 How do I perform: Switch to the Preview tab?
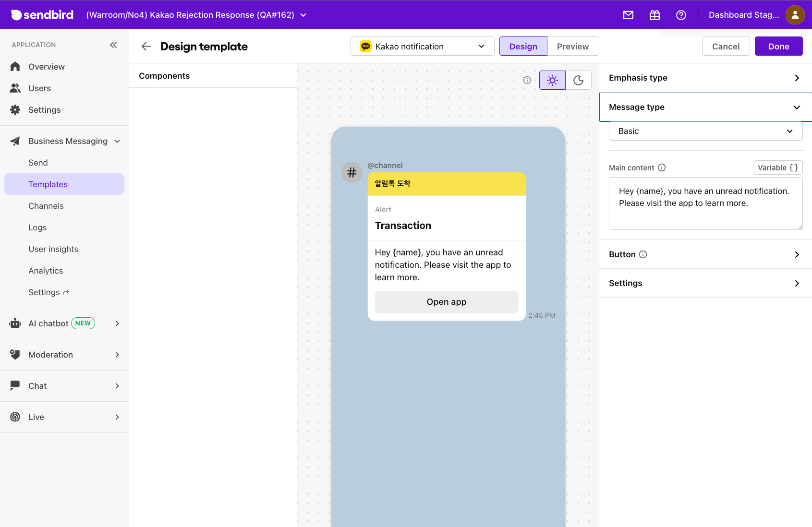(573, 46)
